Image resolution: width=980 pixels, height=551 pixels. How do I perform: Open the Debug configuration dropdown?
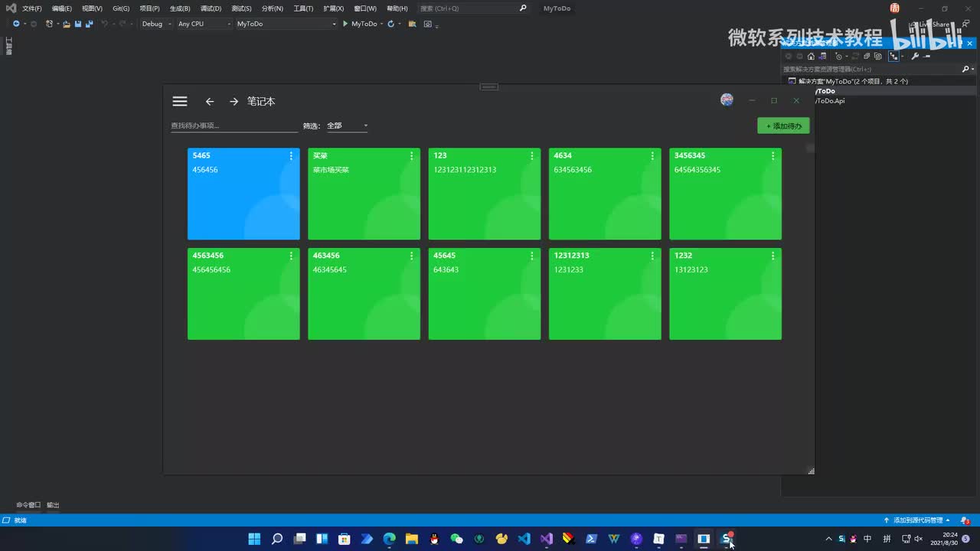[x=156, y=24]
